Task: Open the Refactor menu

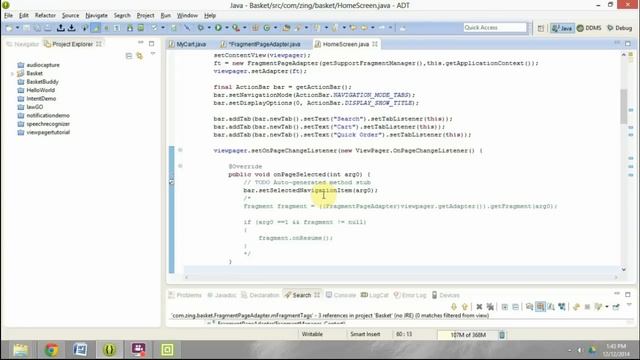Action: pyautogui.click(x=45, y=16)
